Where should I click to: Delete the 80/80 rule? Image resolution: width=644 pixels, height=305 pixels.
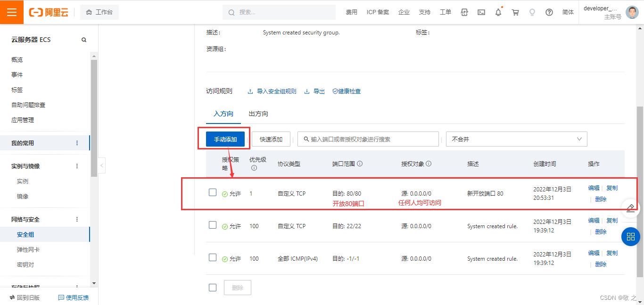pyautogui.click(x=601, y=199)
